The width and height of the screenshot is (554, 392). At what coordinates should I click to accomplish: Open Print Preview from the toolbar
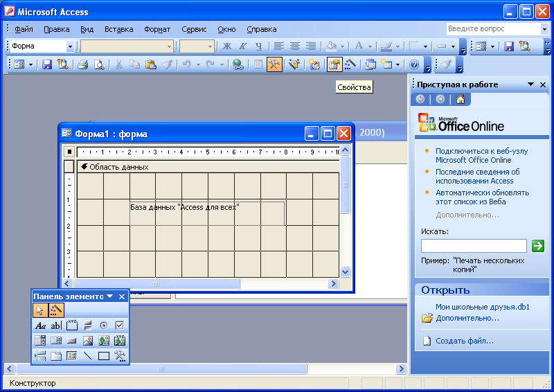pos(99,64)
